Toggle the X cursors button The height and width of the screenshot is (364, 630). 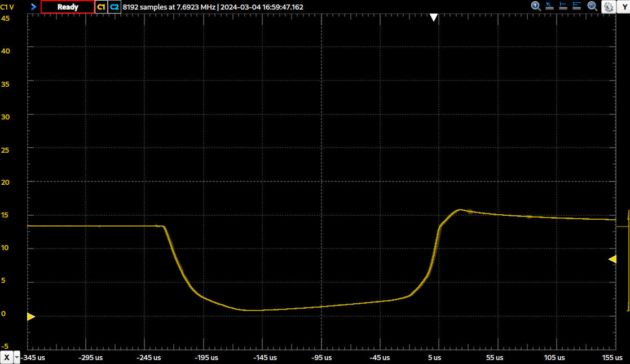pos(7,357)
